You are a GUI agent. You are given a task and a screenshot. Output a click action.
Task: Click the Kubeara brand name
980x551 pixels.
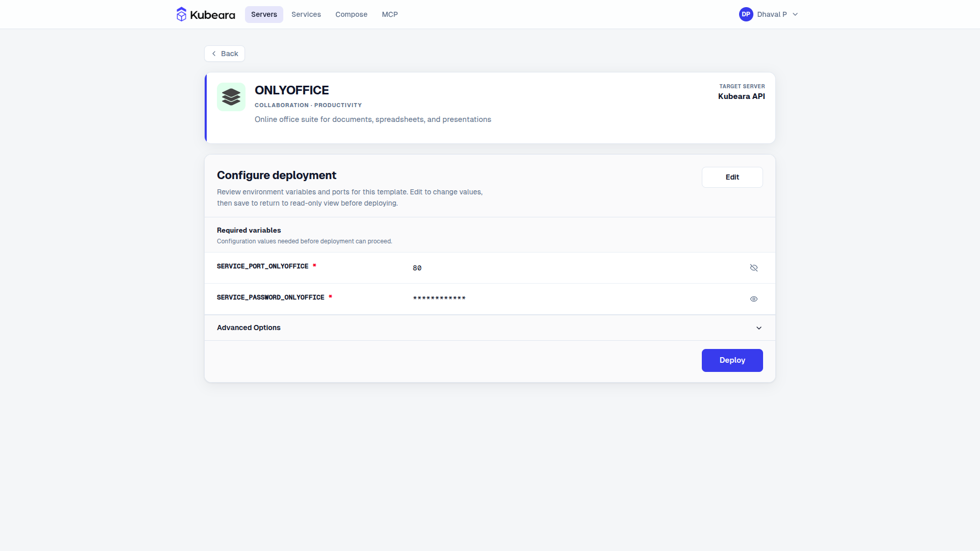[212, 15]
